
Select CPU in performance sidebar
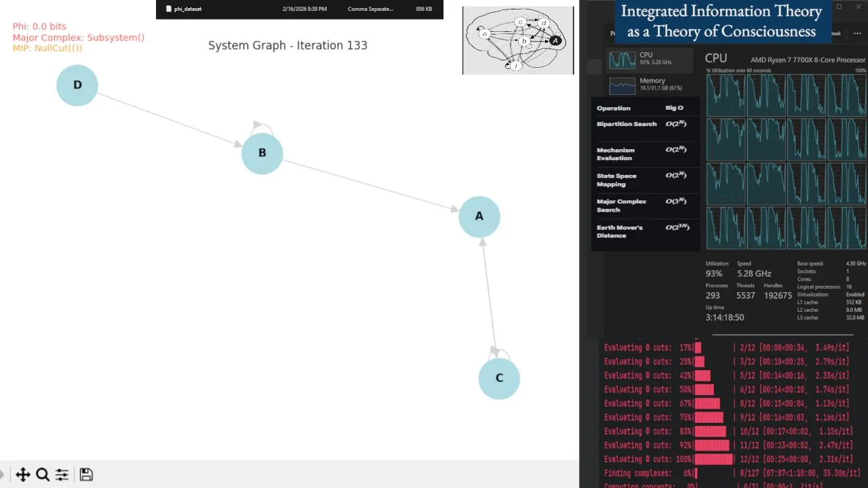pos(650,59)
